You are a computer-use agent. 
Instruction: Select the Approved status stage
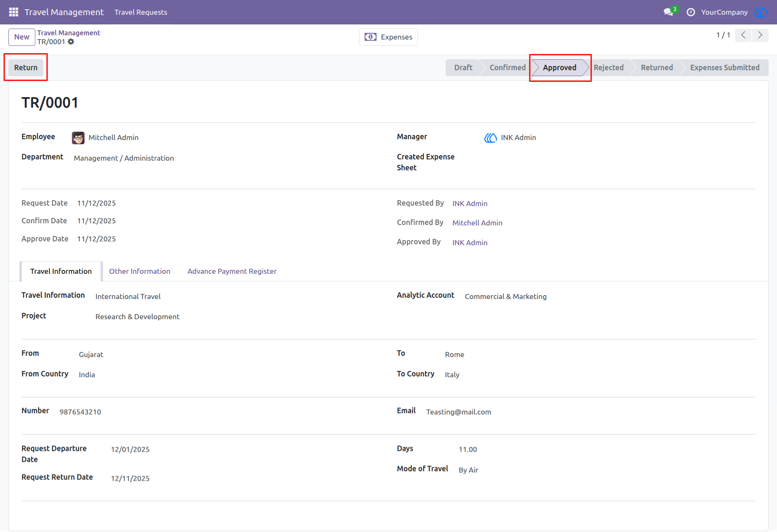pos(559,68)
